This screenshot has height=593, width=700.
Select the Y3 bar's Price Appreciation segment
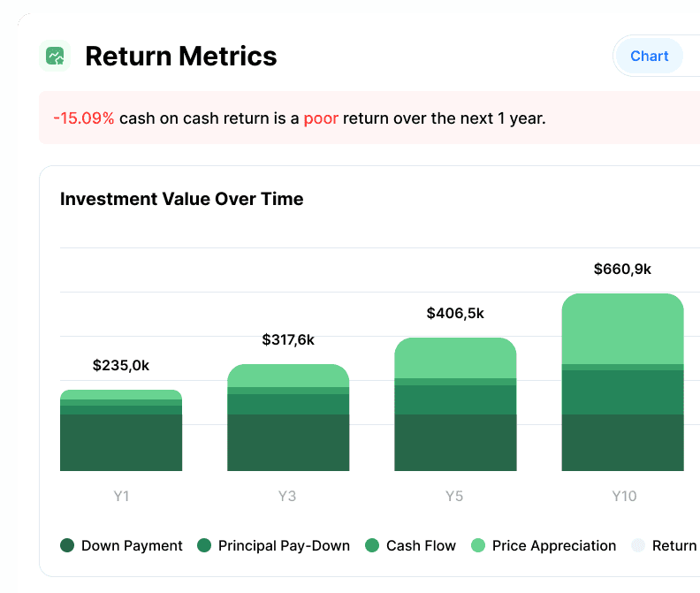click(x=288, y=376)
